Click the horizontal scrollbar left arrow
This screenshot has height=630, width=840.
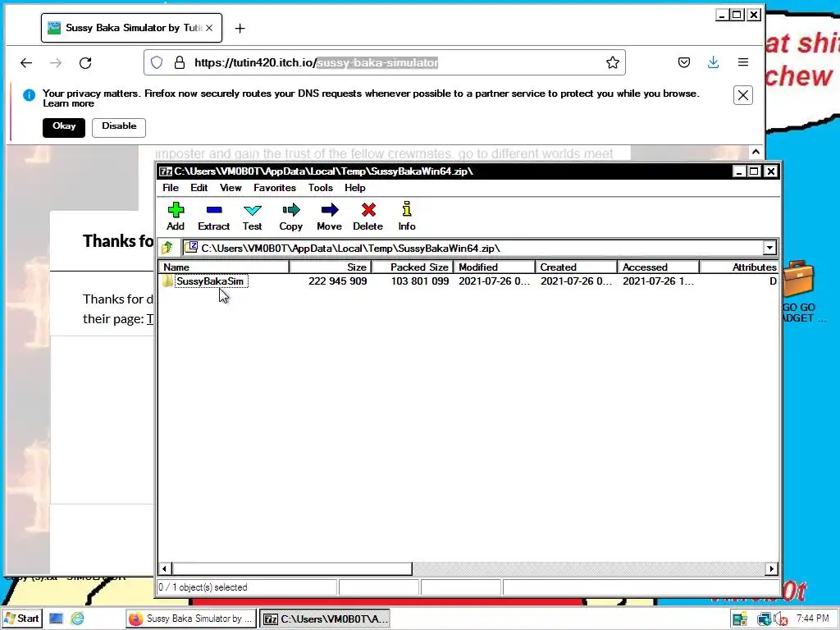(x=165, y=568)
